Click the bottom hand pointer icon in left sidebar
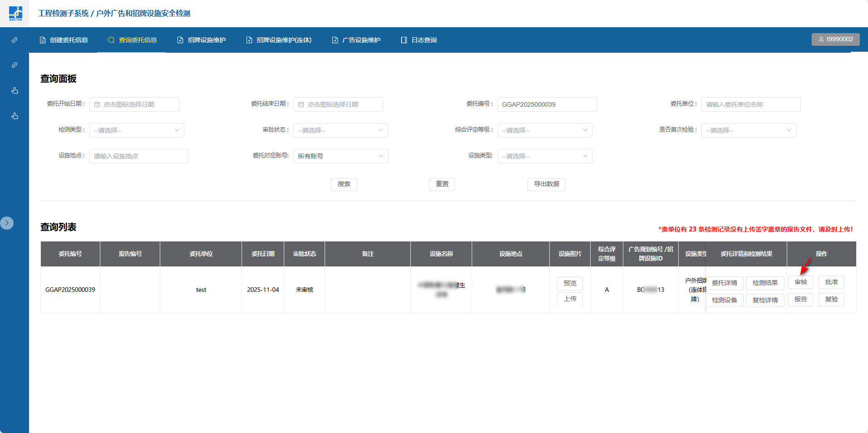Screen dimensions: 868x433 pyautogui.click(x=15, y=116)
